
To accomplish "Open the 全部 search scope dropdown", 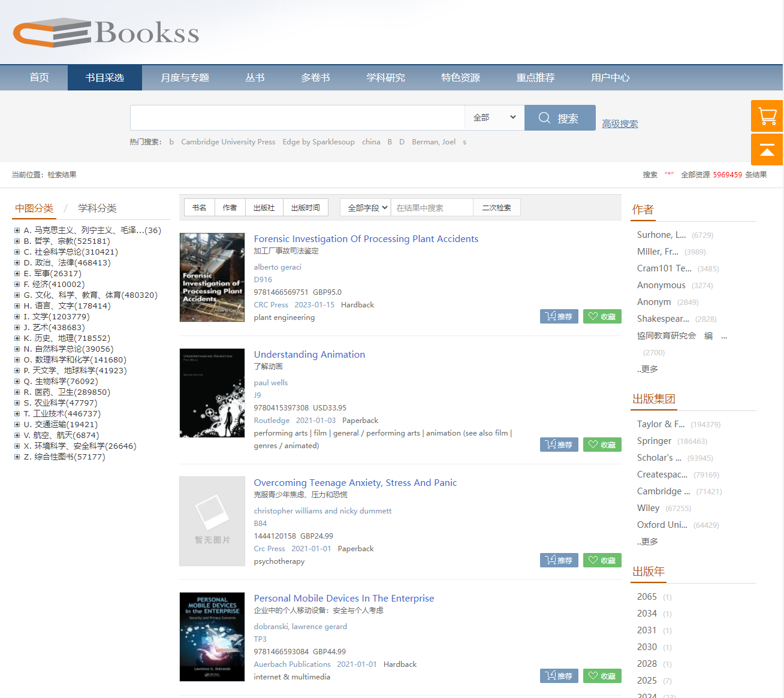I will point(494,117).
